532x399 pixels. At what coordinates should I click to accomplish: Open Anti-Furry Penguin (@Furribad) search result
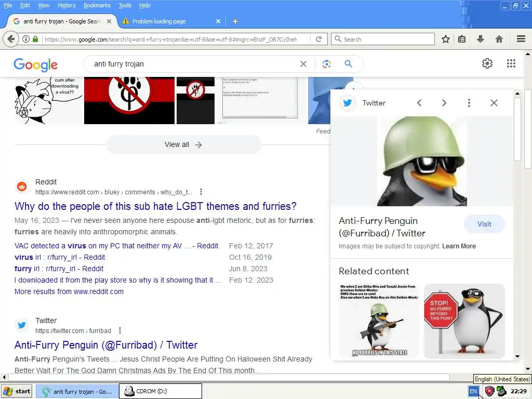click(106, 345)
